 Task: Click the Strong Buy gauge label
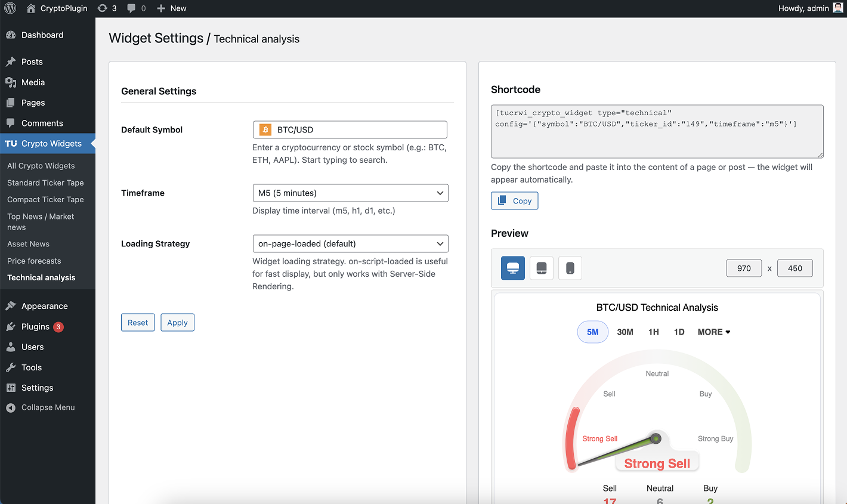pos(715,439)
